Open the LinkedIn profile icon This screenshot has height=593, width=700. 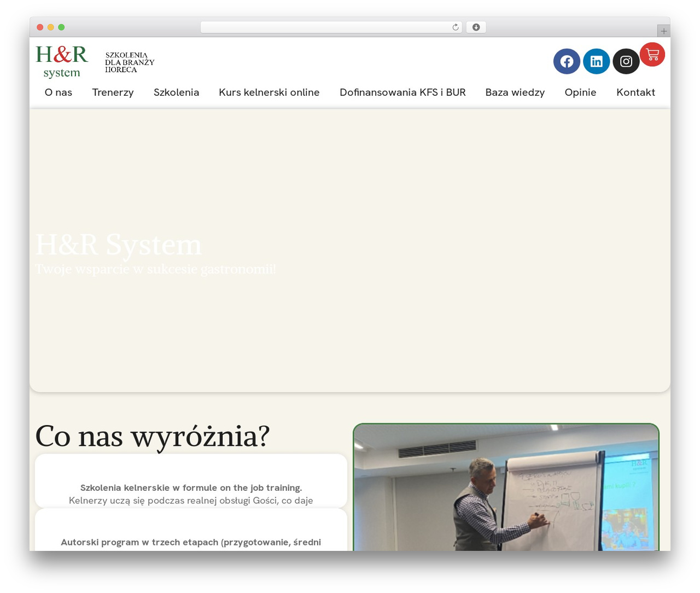[597, 61]
